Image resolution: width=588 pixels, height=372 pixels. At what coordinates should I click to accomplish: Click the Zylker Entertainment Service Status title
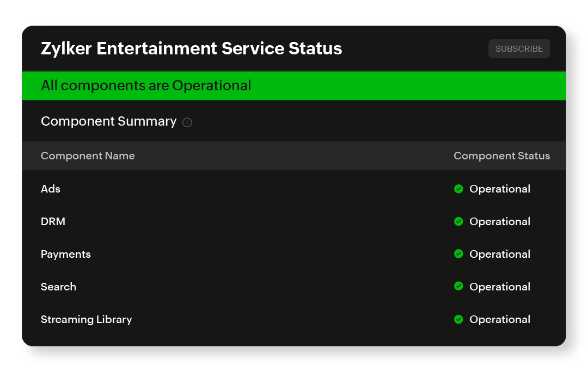(191, 48)
